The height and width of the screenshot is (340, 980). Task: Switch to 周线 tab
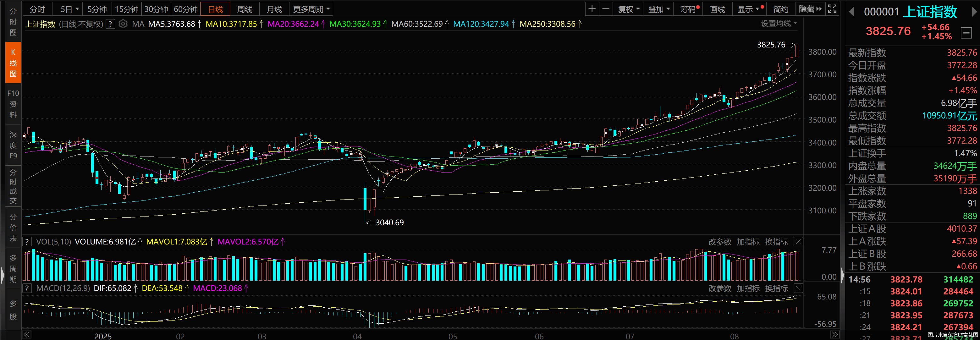245,9
